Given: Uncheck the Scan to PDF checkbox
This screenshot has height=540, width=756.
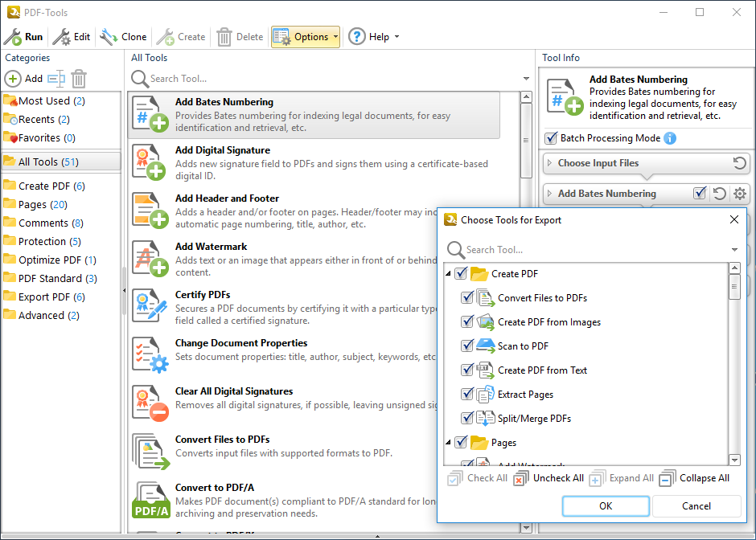Looking at the screenshot, I should click(467, 346).
